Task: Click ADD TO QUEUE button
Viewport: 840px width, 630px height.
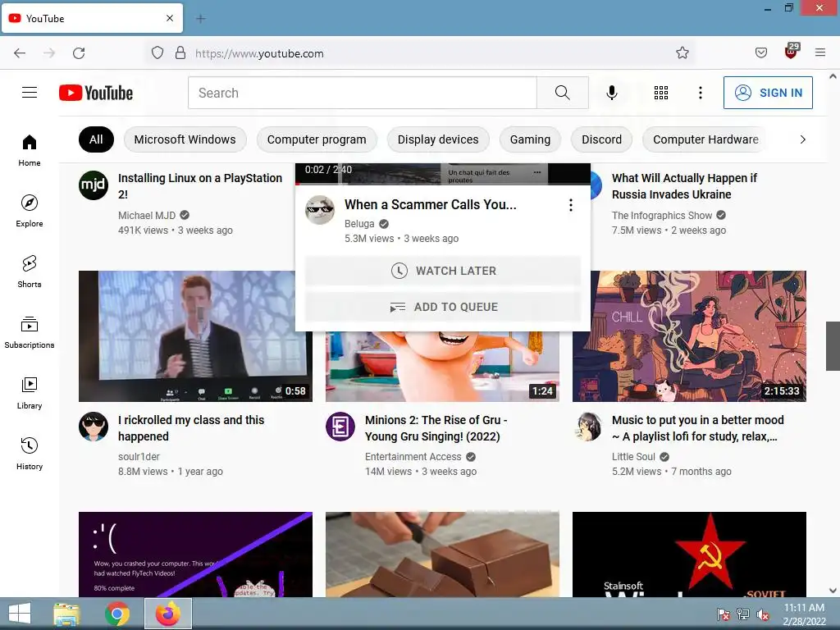Action: point(443,307)
